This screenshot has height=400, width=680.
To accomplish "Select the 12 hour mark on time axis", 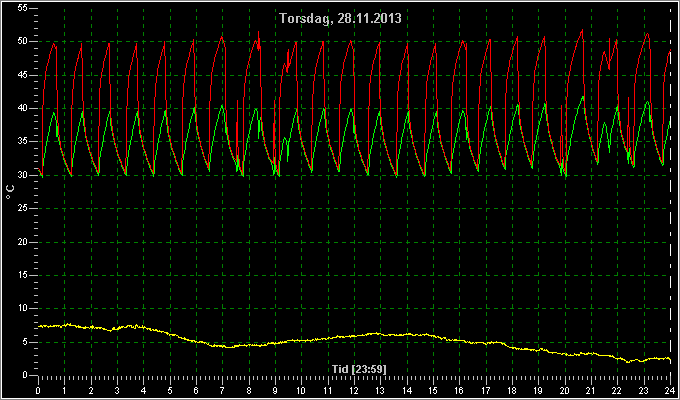I will tap(354, 390).
